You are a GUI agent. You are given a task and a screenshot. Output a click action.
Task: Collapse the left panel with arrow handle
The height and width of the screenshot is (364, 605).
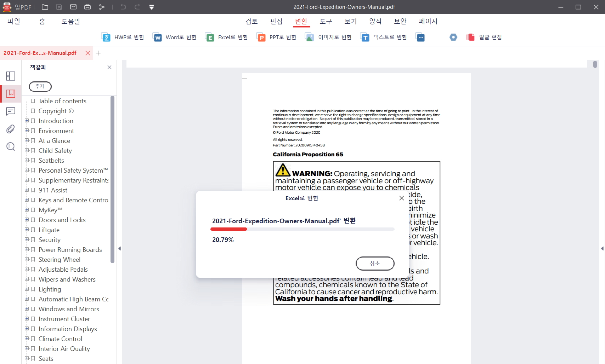(119, 249)
